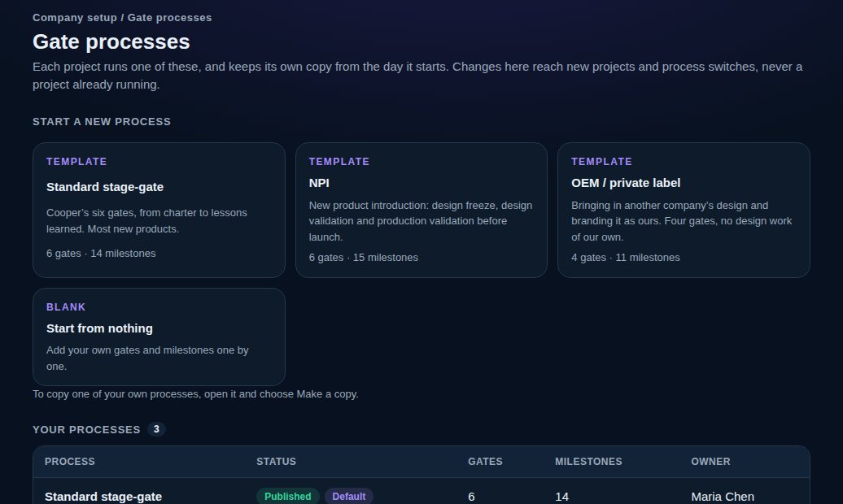
Task: Click the count badge 3 beside Your processes
Action: (x=156, y=429)
